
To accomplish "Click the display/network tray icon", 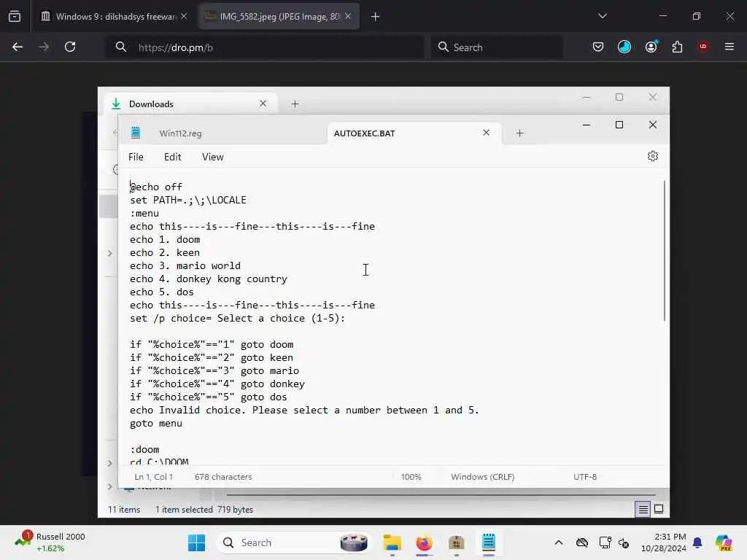I will [x=605, y=542].
